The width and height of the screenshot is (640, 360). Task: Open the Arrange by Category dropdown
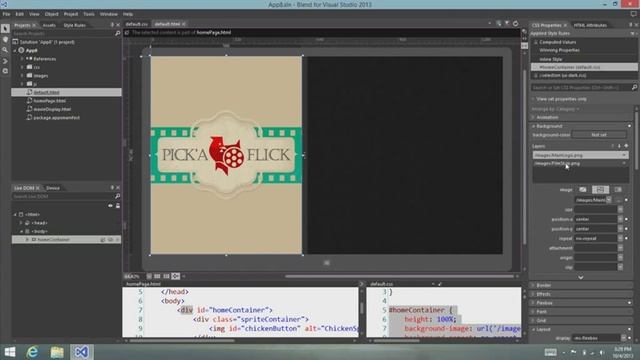(x=555, y=109)
